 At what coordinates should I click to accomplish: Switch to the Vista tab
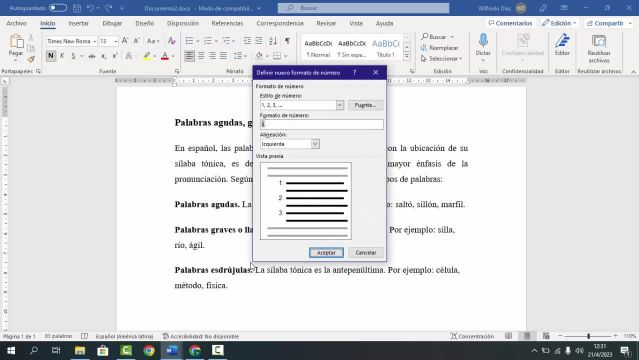tap(356, 23)
